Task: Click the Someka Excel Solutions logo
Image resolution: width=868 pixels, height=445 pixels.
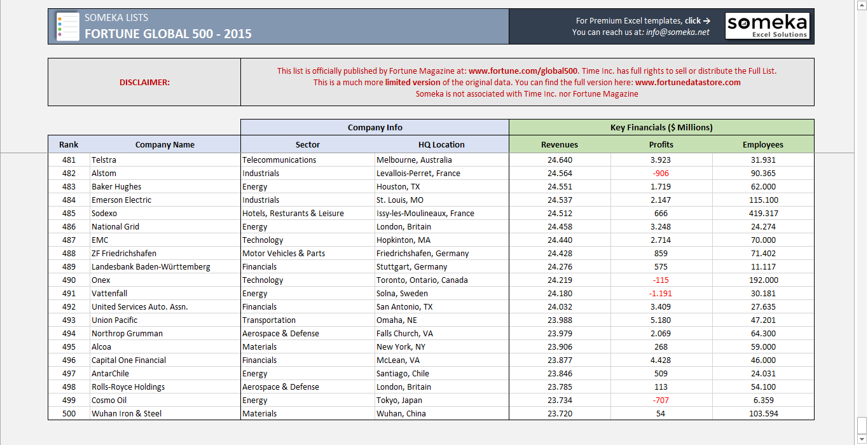Action: point(768,26)
